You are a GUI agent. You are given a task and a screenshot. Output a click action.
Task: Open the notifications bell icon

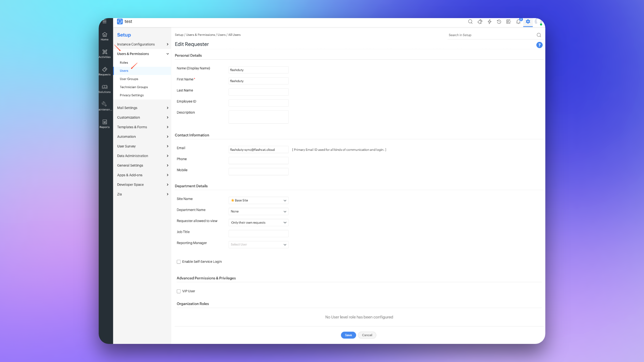518,22
